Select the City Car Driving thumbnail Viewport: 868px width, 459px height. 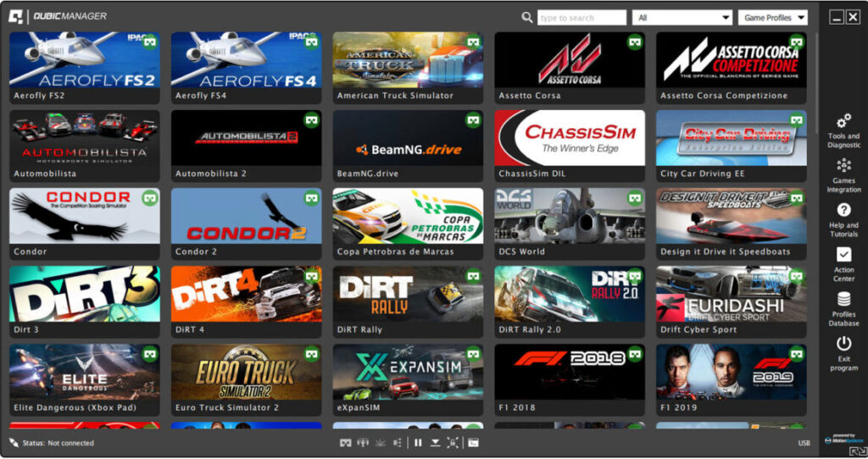click(x=732, y=138)
